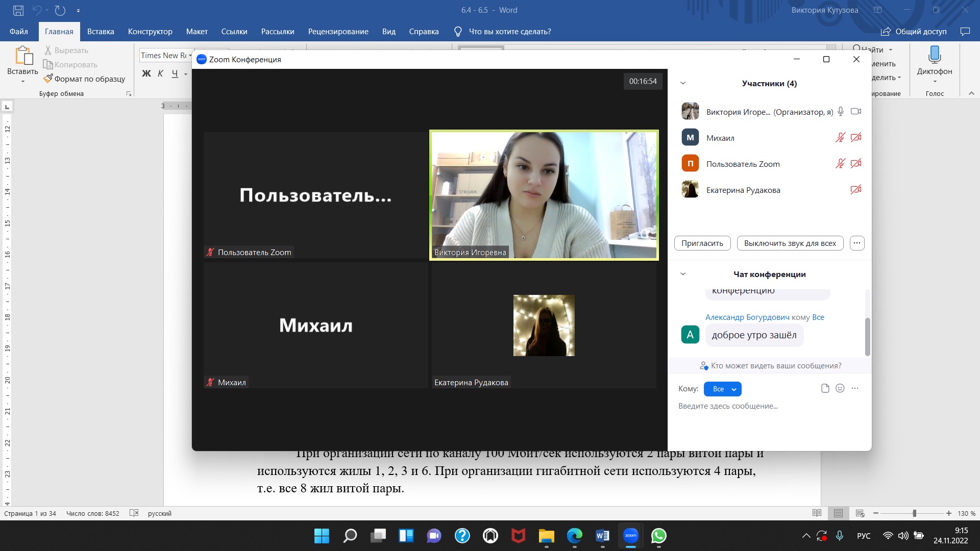Open the Рецензирование ribbon tab
The image size is (980, 551).
click(x=338, y=32)
